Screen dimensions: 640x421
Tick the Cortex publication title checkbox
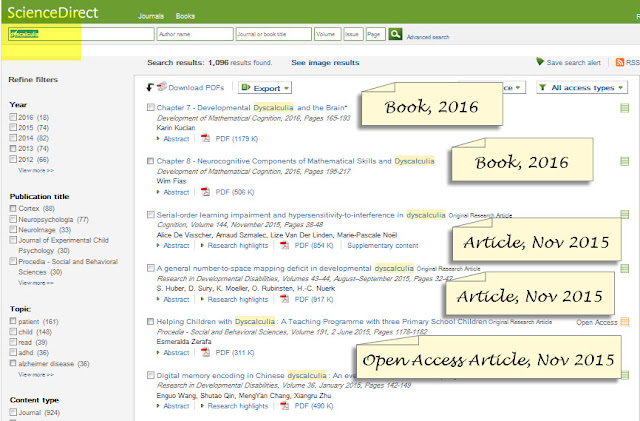click(x=13, y=208)
